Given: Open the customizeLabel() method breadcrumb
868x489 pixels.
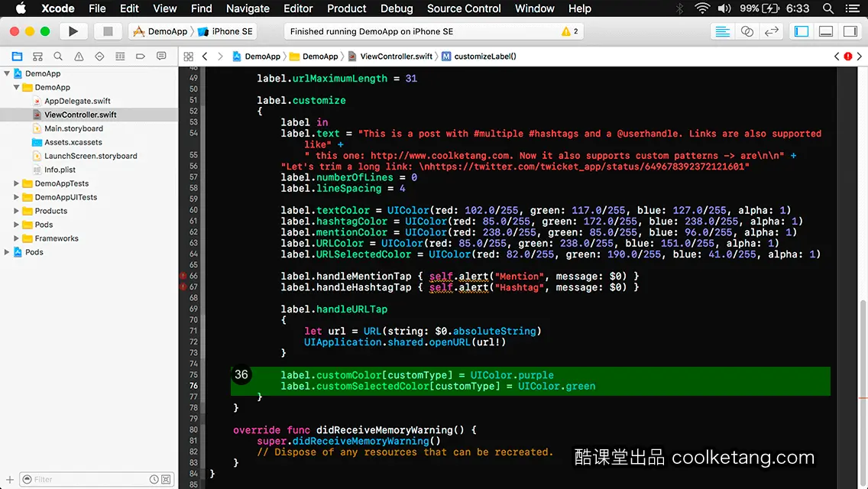Looking at the screenshot, I should click(x=479, y=57).
